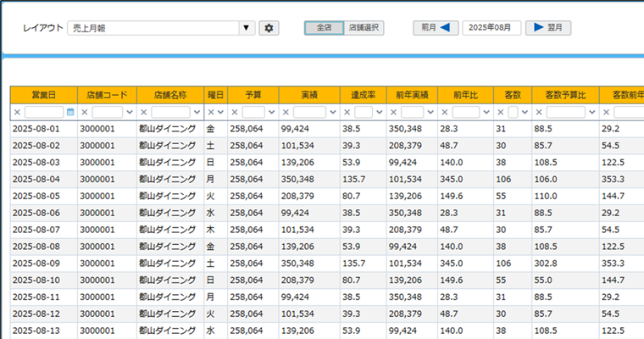Open the 店舗コード filter dropdown arrow
Viewport: 644px width, 339px height.
[x=129, y=112]
